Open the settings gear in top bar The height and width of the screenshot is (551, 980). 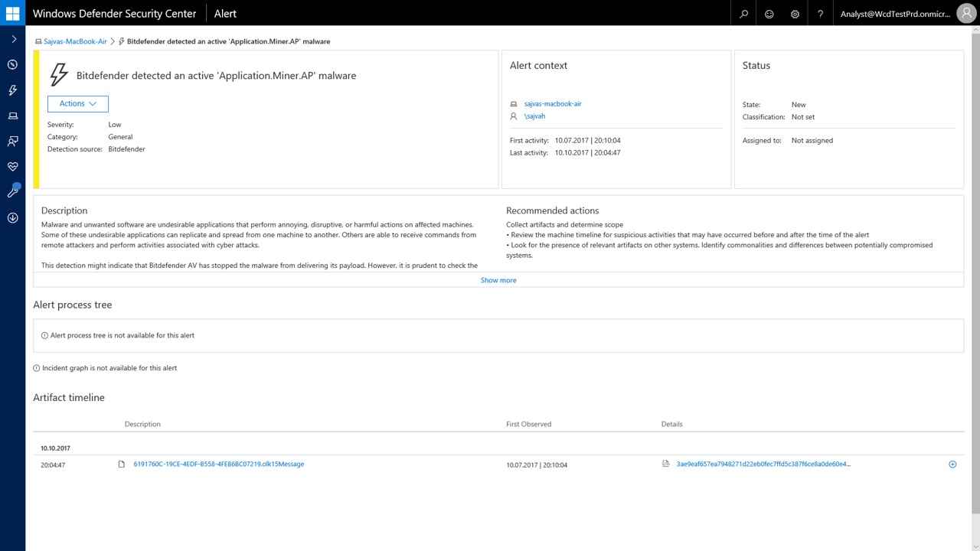[x=795, y=14]
